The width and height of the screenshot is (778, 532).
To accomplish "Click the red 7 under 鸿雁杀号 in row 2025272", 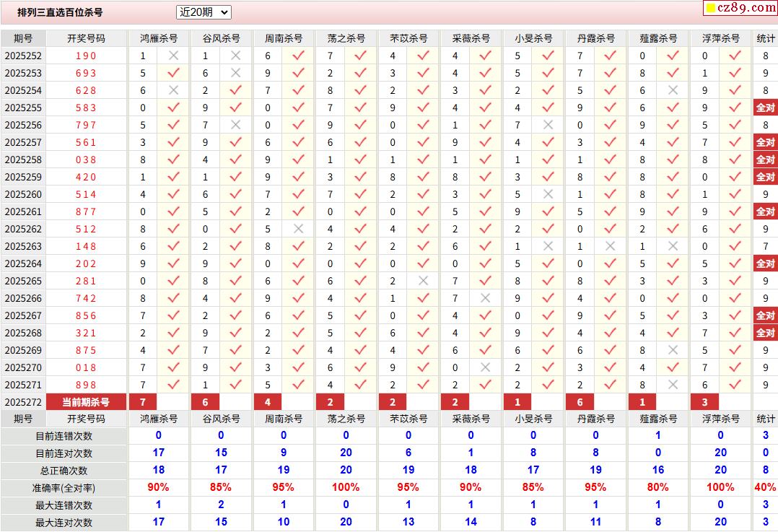I will pyautogui.click(x=143, y=402).
